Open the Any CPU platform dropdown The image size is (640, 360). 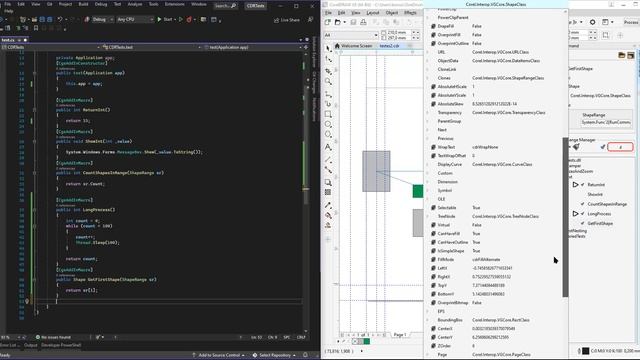coord(135,19)
